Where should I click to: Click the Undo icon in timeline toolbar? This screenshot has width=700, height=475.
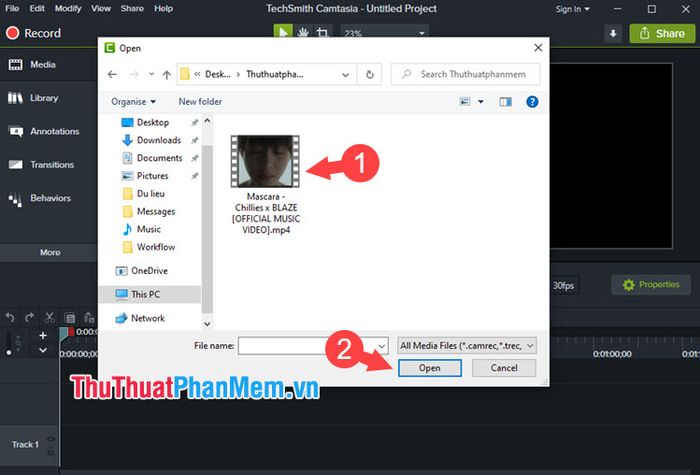10,318
